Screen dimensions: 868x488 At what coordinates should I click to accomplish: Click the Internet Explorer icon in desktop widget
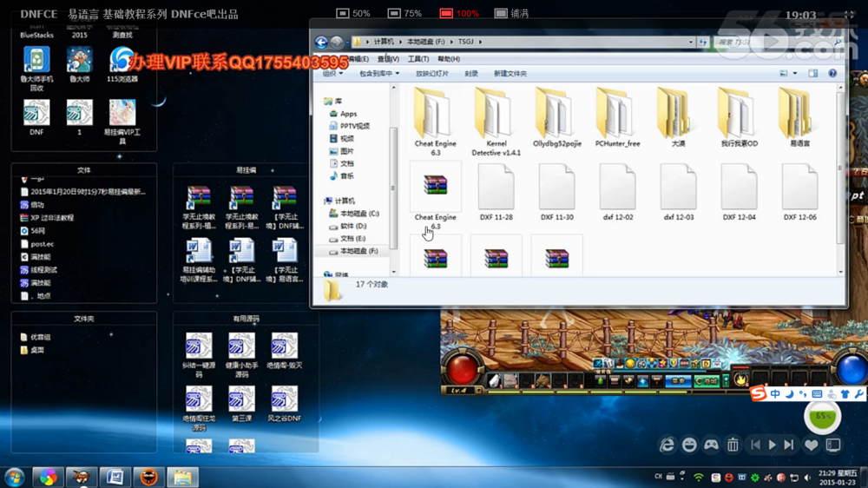coord(667,445)
